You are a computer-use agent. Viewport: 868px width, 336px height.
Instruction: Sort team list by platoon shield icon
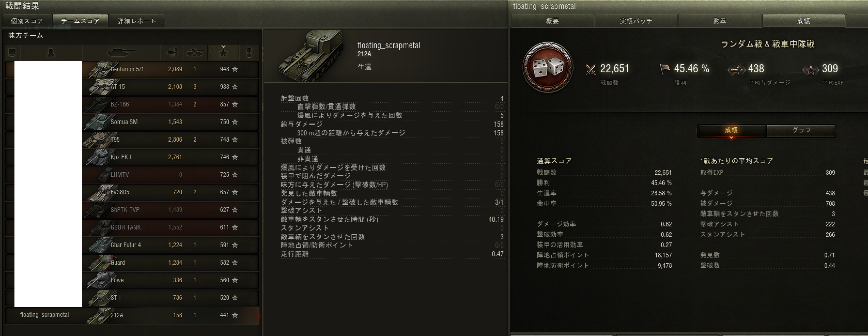click(x=12, y=52)
